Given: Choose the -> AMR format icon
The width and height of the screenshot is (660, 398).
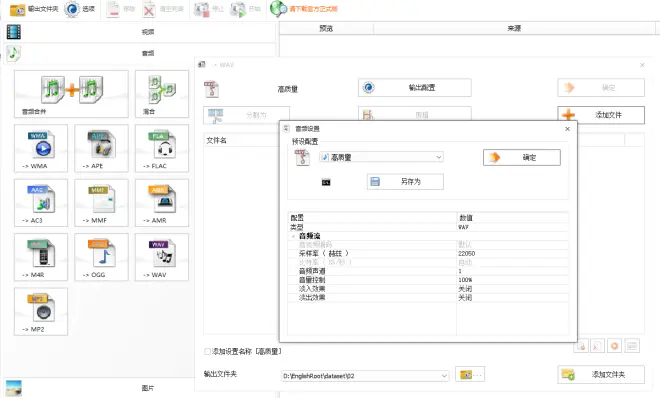Looking at the screenshot, I should click(162, 203).
